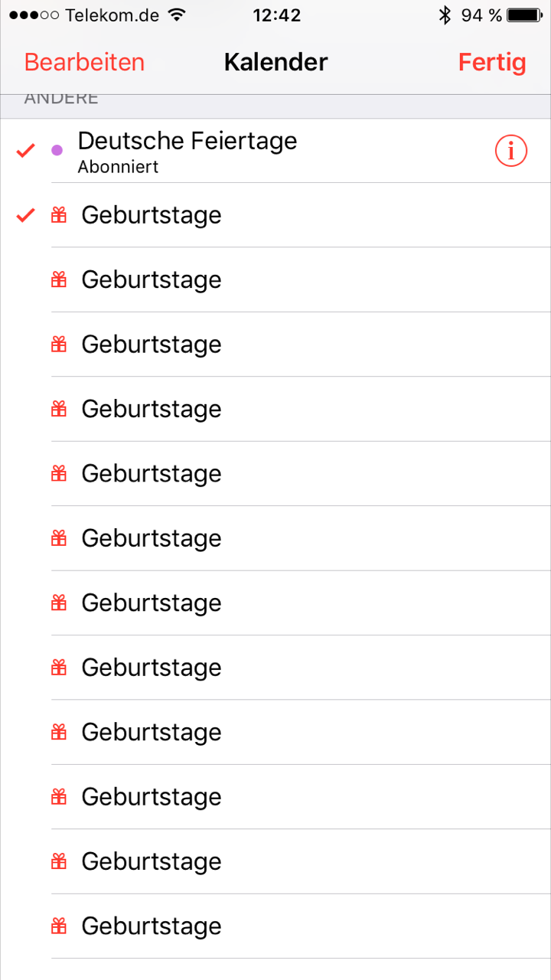Tap Fertig to finish
Image resolution: width=551 pixels, height=980 pixels.
coord(492,62)
